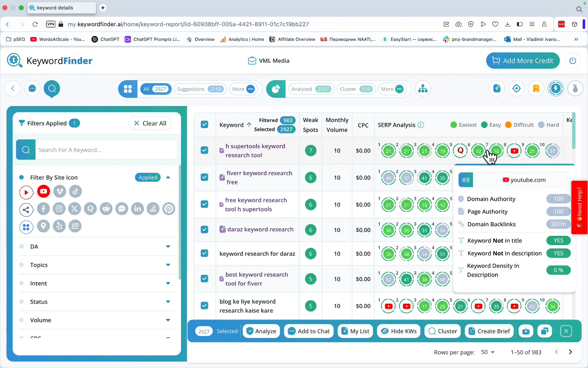Click the Analyze button
Viewport: 588px width, 368px height.
coord(261,331)
